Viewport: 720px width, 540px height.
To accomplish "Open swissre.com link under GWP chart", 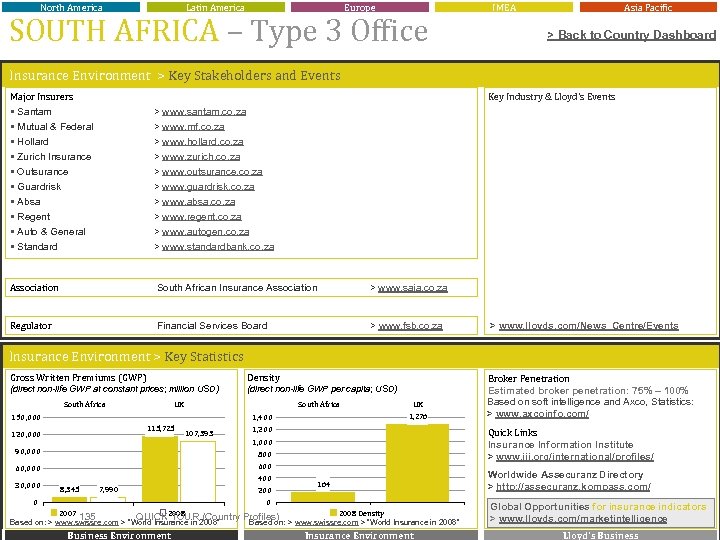I will [x=86, y=523].
